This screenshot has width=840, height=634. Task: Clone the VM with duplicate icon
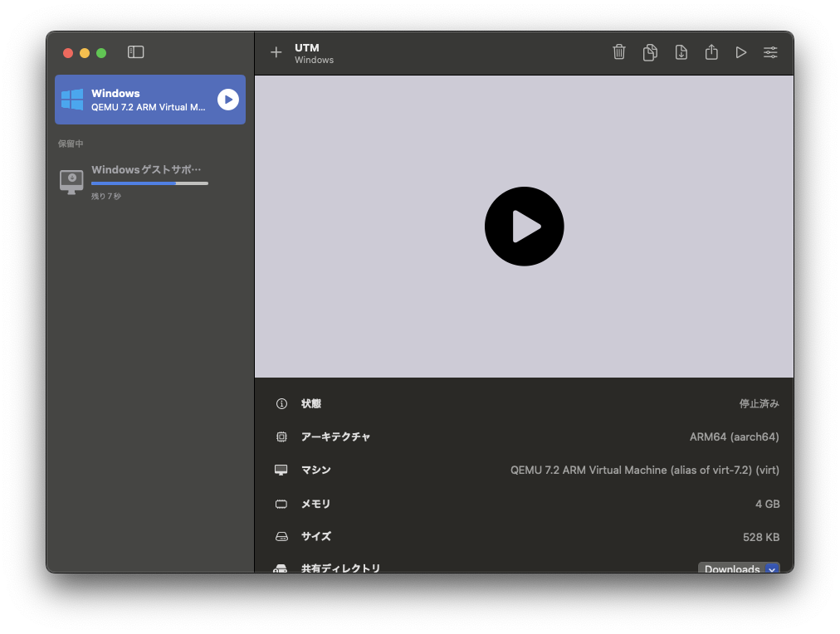tap(650, 52)
